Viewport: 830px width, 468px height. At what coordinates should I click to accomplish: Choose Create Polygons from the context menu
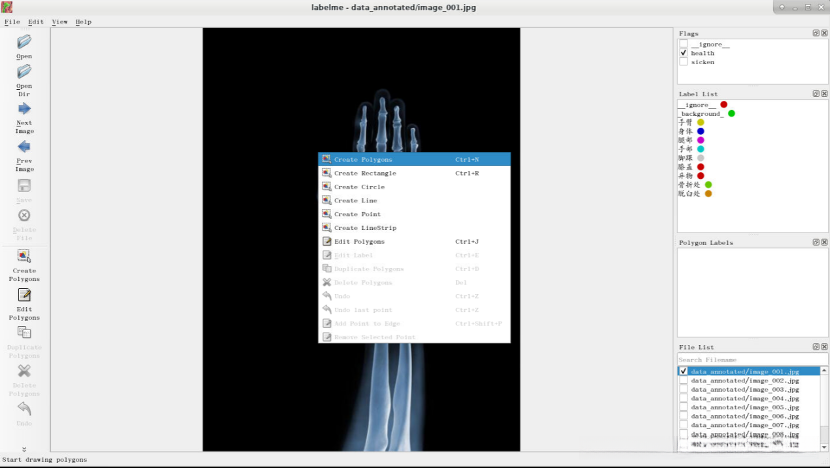[x=414, y=159]
